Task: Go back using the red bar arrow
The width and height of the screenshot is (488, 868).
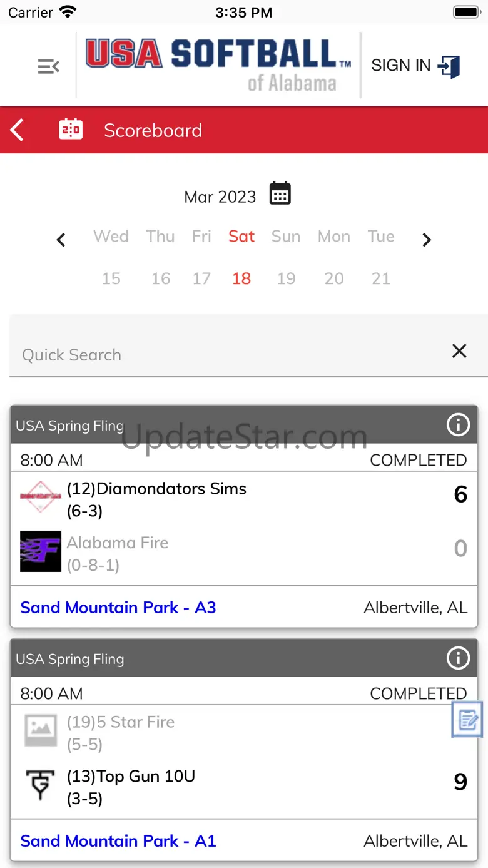Action: (18, 130)
